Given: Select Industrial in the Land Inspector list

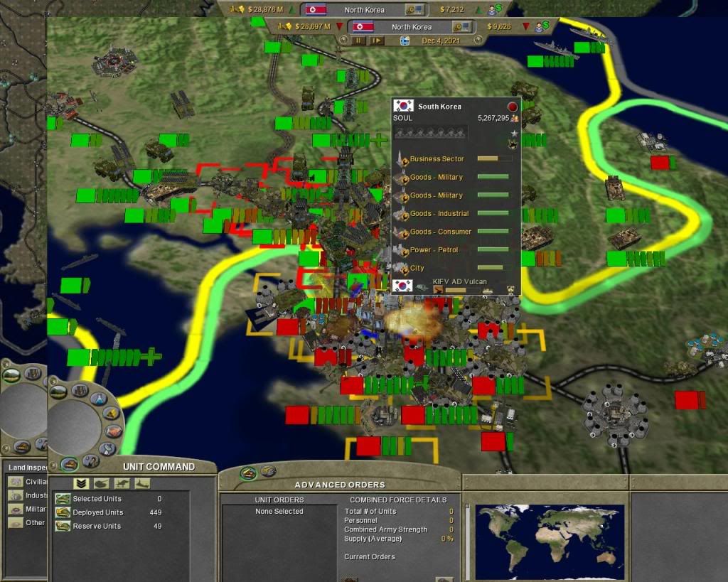Looking at the screenshot, I should pyautogui.click(x=28, y=495).
